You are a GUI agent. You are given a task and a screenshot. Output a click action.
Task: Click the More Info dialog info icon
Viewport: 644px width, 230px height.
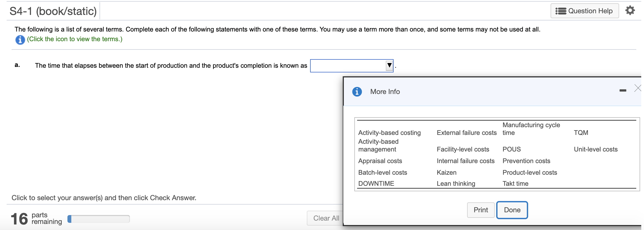point(357,92)
